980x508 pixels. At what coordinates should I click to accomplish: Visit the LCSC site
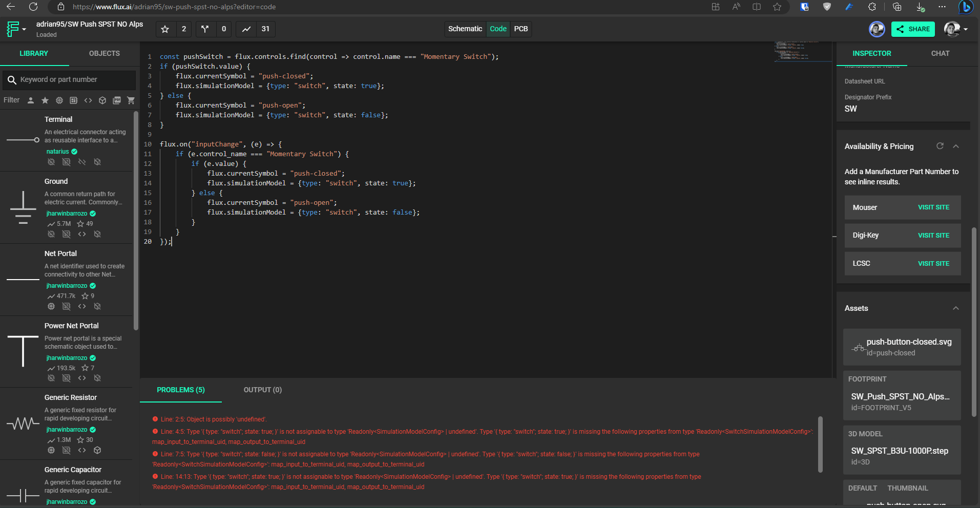(x=933, y=264)
